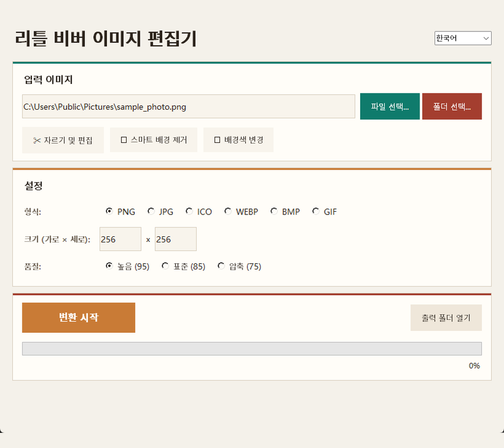Click the 입력 이미지 section heading
The height and width of the screenshot is (448, 504).
[x=49, y=80]
